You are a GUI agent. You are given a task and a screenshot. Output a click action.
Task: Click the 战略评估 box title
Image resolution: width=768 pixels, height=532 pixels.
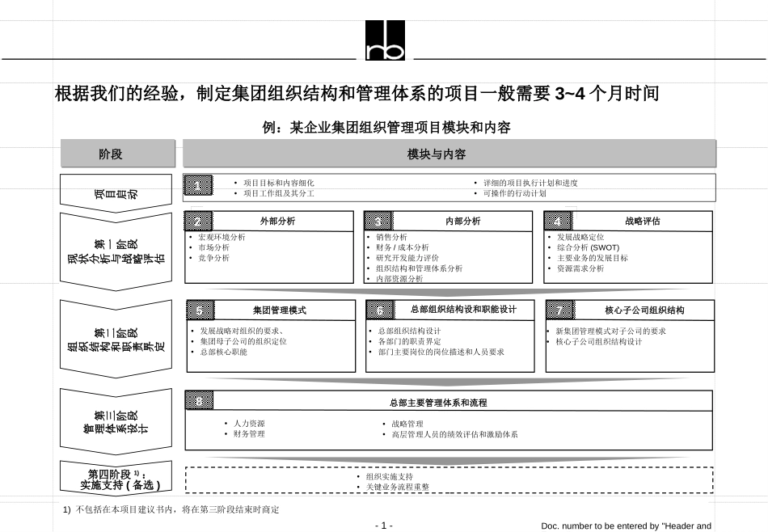click(x=642, y=222)
